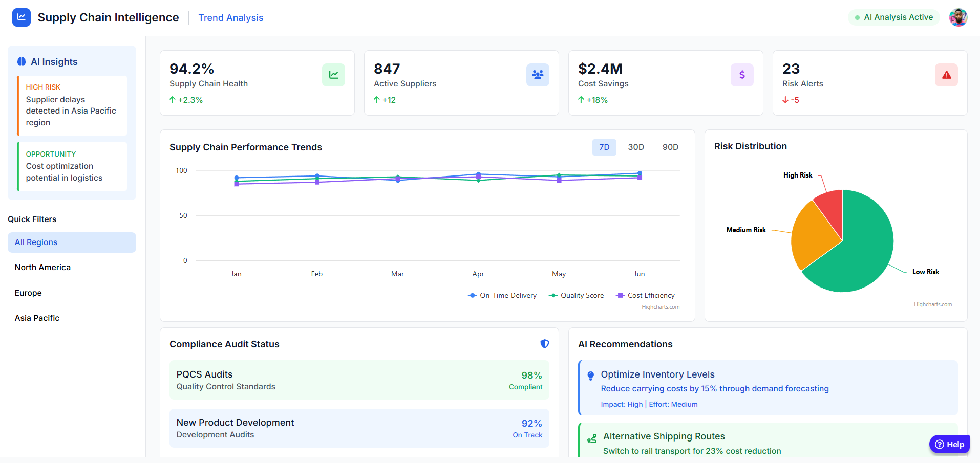Image resolution: width=980 pixels, height=463 pixels.
Task: Click the 94.2% Supply Chain Health value
Action: 191,69
